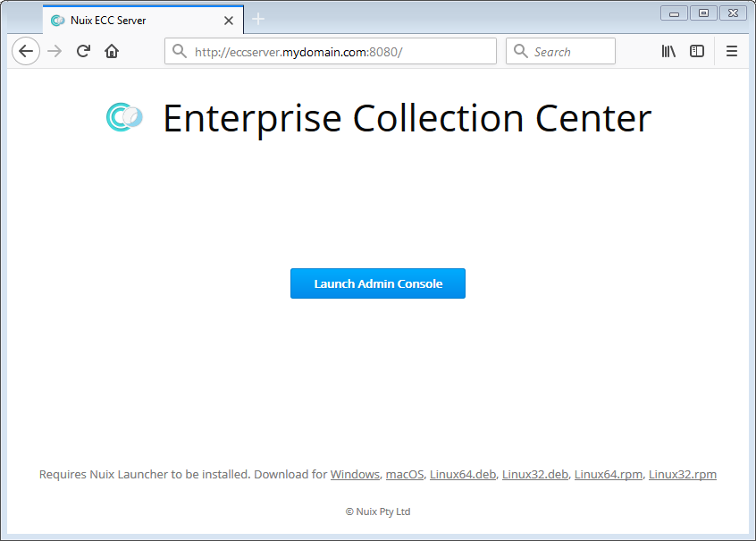756x541 pixels.
Task: Download the Linux32.deb launcher
Action: [535, 475]
